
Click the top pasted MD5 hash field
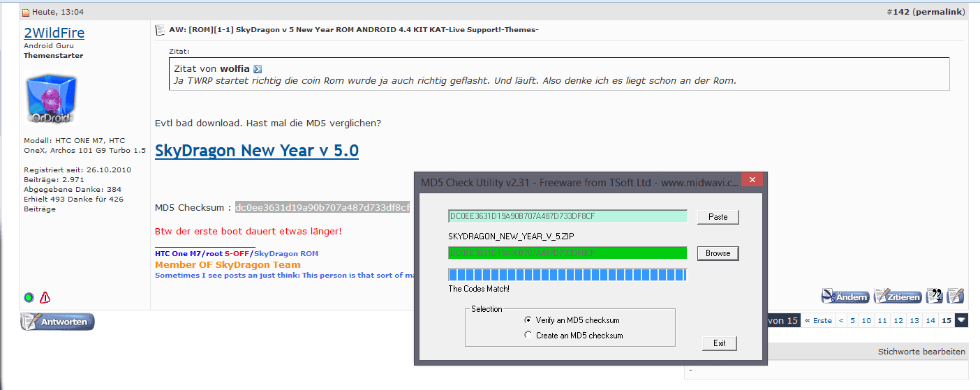[x=567, y=216]
